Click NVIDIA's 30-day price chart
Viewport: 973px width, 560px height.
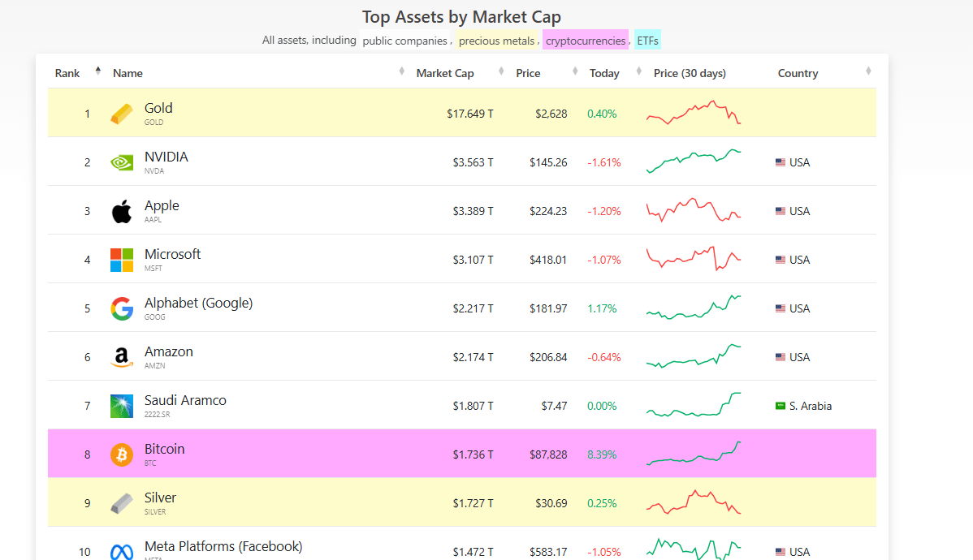pos(694,162)
